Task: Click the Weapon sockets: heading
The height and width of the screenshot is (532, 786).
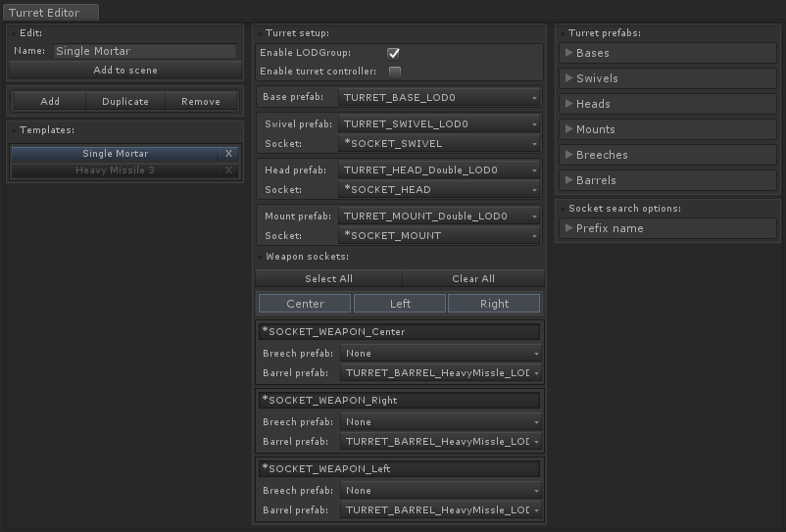Action: tap(308, 257)
